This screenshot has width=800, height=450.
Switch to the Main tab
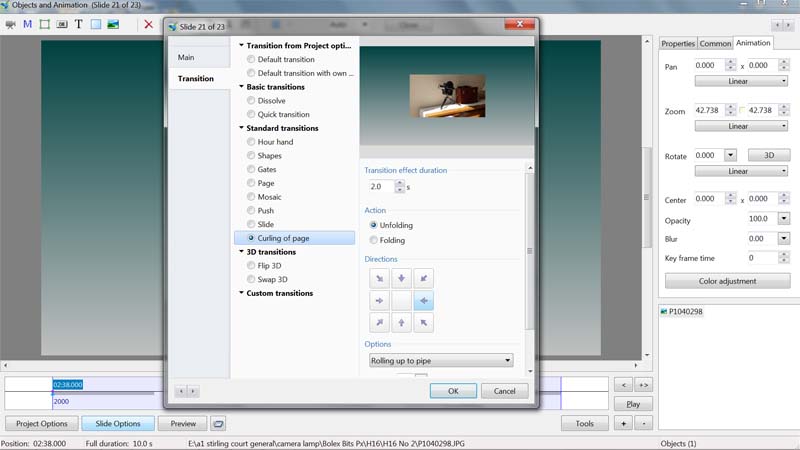pyautogui.click(x=186, y=58)
